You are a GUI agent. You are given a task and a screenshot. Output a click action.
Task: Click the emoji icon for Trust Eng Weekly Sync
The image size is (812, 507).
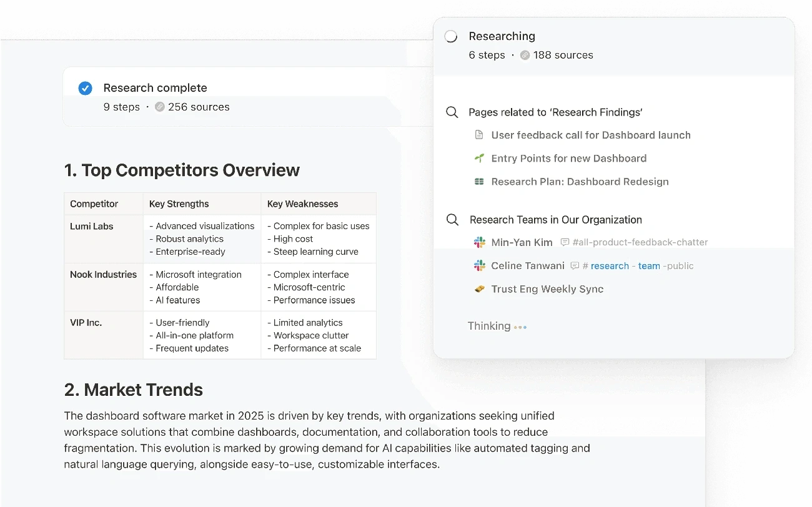[x=479, y=289]
